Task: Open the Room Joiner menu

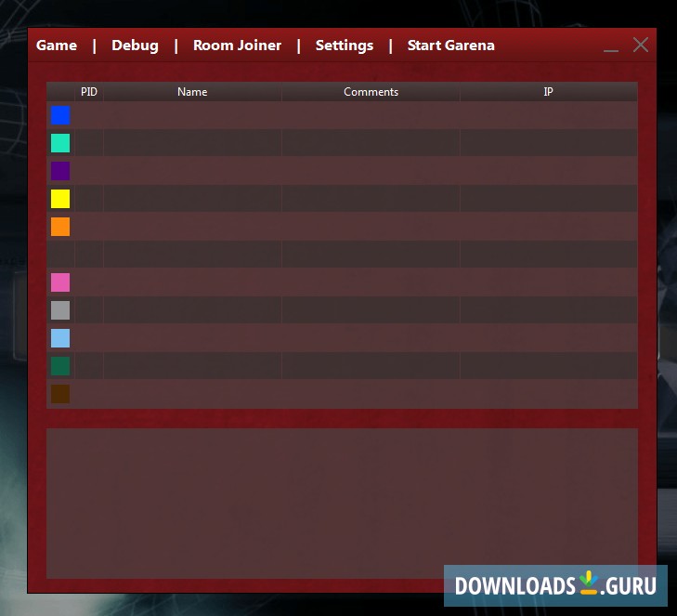Action: click(x=237, y=46)
